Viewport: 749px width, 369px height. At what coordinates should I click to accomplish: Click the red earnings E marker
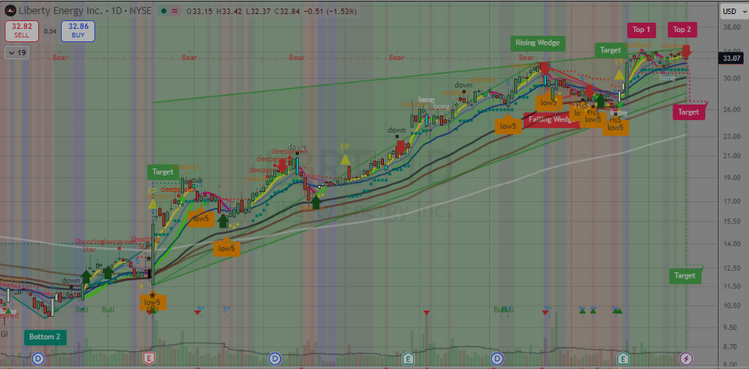tap(149, 358)
